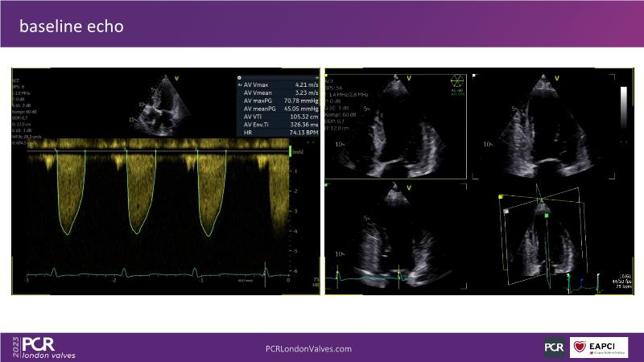Click the plane rotation angle circle icon

[x=457, y=82]
